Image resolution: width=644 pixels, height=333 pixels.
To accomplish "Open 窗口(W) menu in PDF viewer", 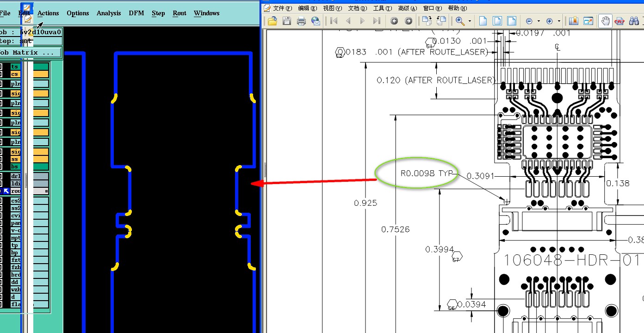I will (x=433, y=8).
